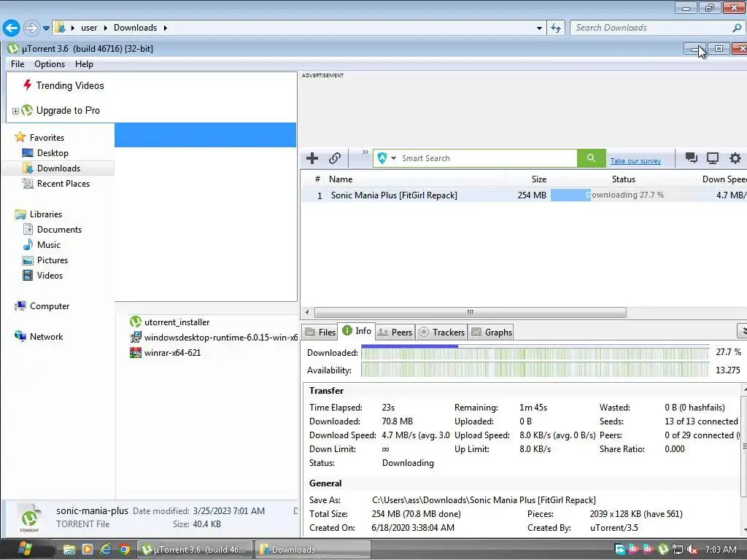The height and width of the screenshot is (560, 747).
Task: Click the muted volume tray icon
Action: tap(692, 550)
